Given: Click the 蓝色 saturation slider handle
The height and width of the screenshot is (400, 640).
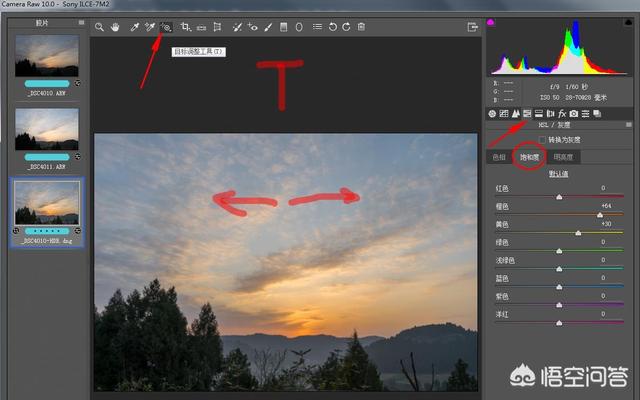Looking at the screenshot, I should [559, 287].
